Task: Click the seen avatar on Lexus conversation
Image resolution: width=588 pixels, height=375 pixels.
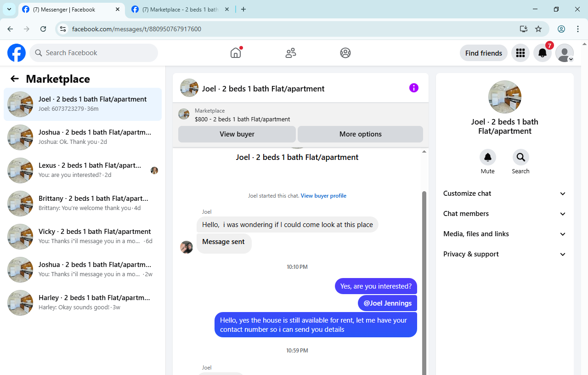Action: click(154, 170)
